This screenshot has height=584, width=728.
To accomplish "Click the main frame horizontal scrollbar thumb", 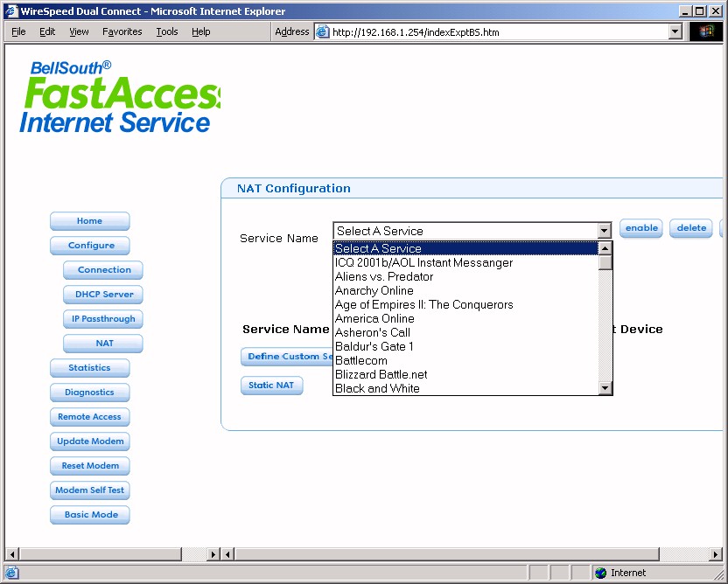I will pyautogui.click(x=447, y=554).
